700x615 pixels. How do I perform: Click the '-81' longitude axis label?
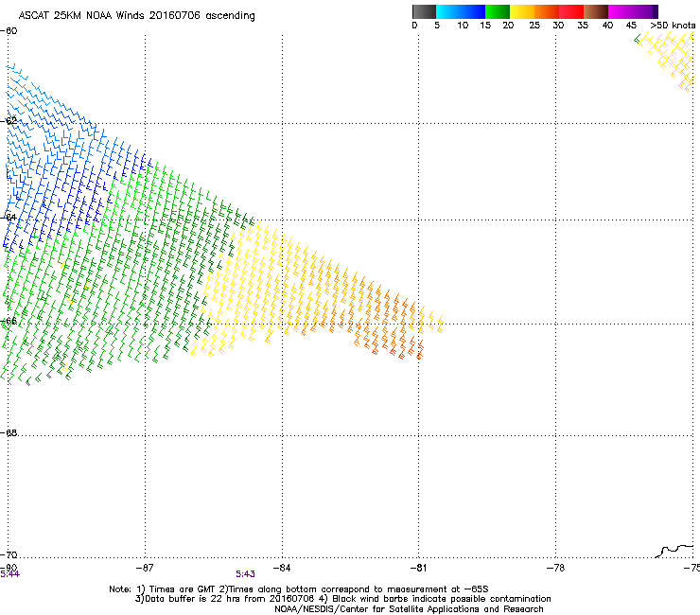(418, 568)
